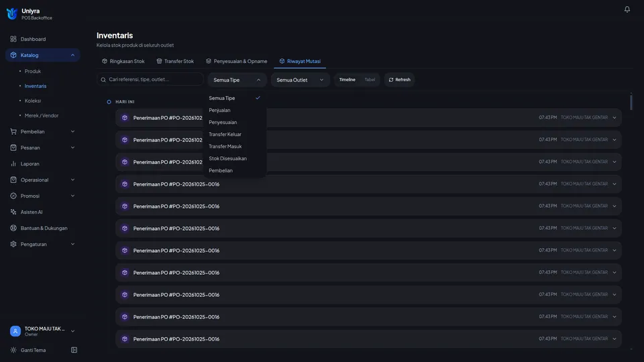Click the Pesanan bag icon
Viewport: 644px width, 362px height.
pos(13,147)
